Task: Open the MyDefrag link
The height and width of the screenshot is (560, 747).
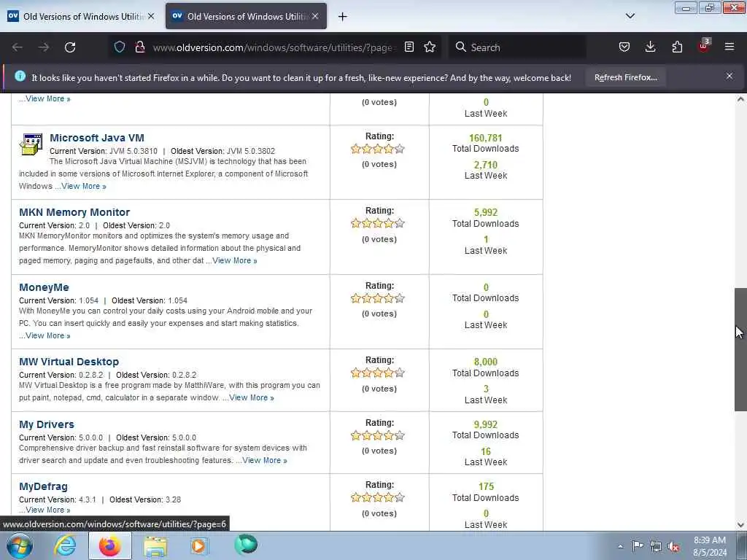Action: click(x=43, y=486)
